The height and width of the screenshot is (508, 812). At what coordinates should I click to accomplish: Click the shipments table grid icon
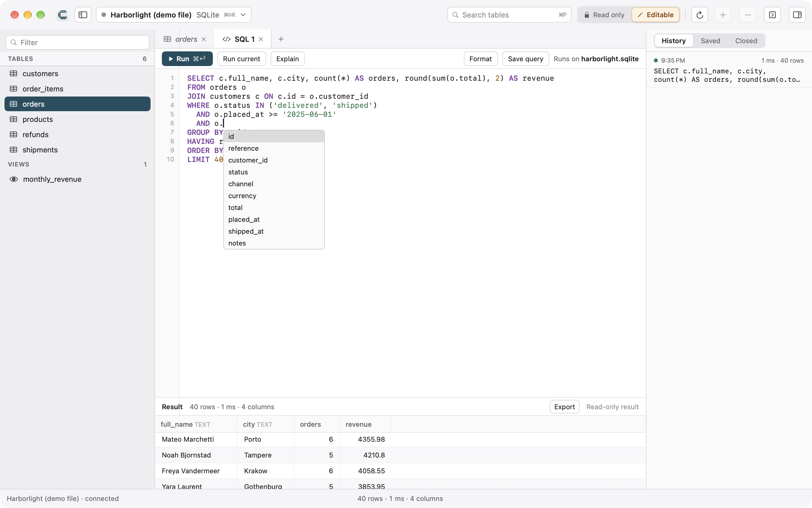14,150
